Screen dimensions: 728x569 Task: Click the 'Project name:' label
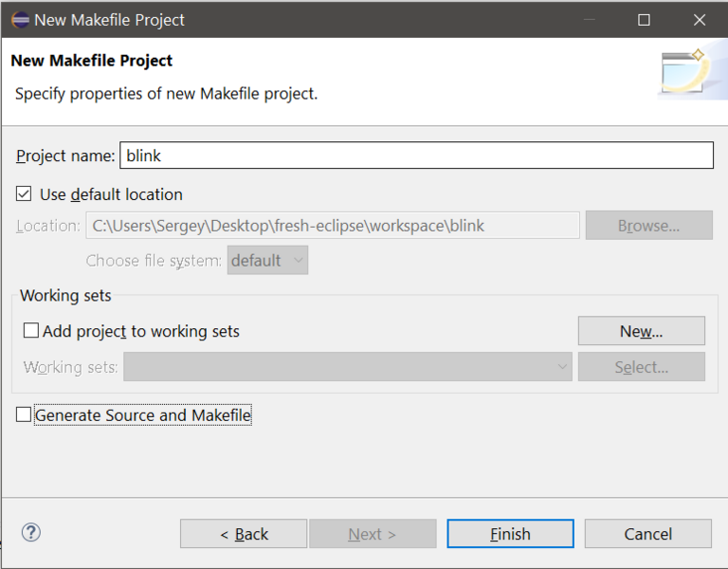coord(65,156)
